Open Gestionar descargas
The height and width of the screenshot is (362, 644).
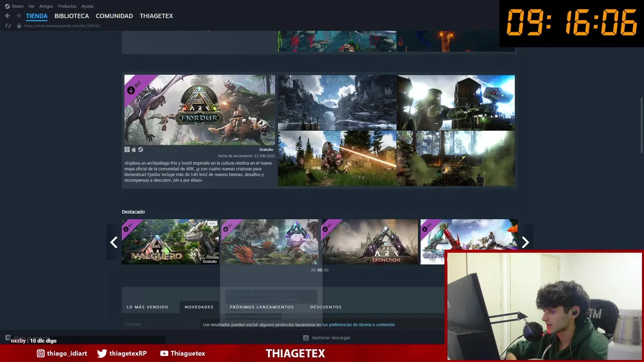coord(331,338)
